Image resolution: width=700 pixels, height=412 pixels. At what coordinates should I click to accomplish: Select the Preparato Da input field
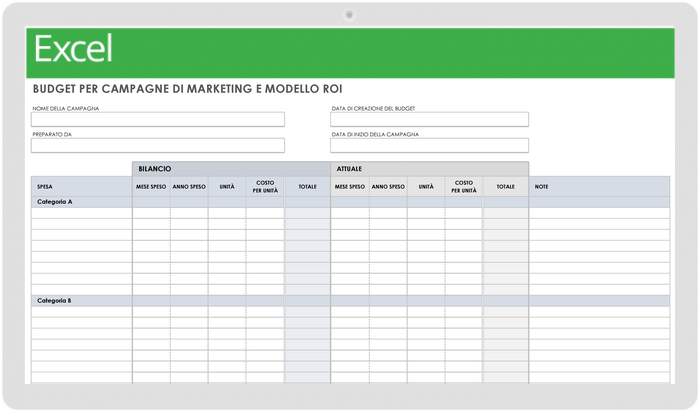(158, 145)
